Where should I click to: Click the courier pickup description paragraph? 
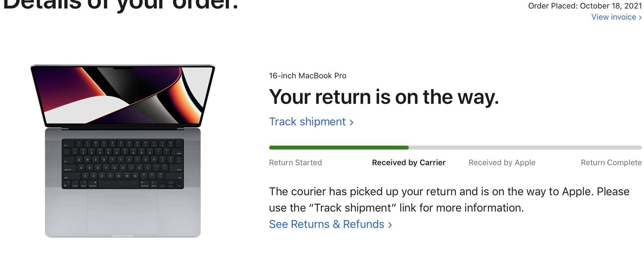pyautogui.click(x=449, y=199)
